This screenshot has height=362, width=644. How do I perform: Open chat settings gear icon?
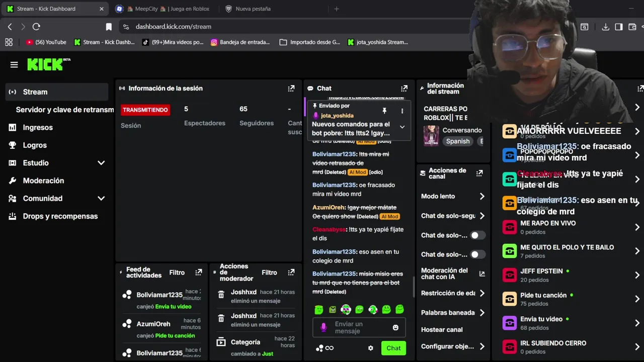371,348
